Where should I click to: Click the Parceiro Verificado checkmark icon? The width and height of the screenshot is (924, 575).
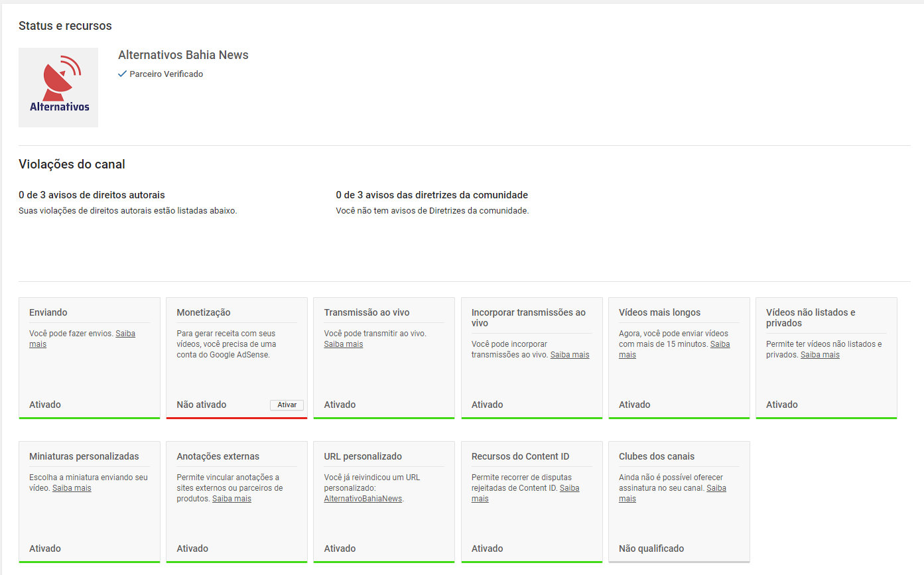point(122,74)
